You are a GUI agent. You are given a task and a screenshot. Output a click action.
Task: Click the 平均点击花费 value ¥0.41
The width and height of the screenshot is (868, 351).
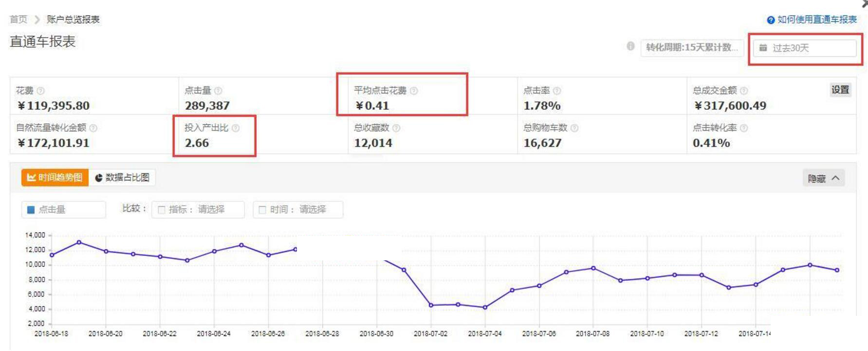tap(372, 106)
